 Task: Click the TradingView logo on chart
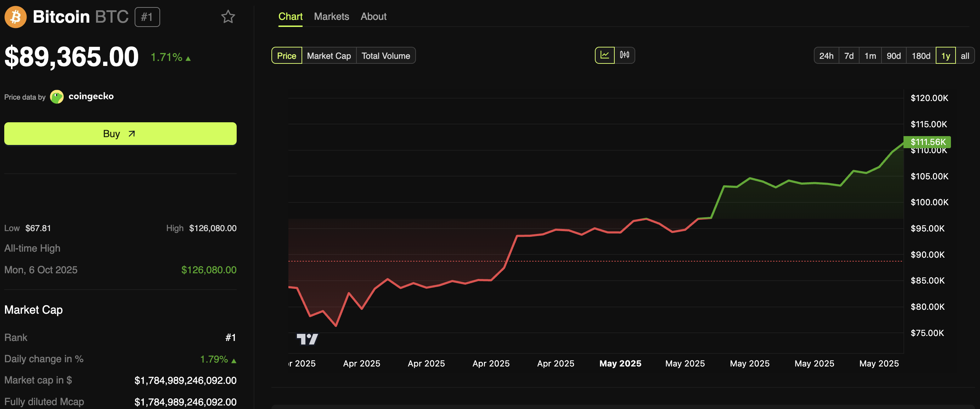[307, 338]
